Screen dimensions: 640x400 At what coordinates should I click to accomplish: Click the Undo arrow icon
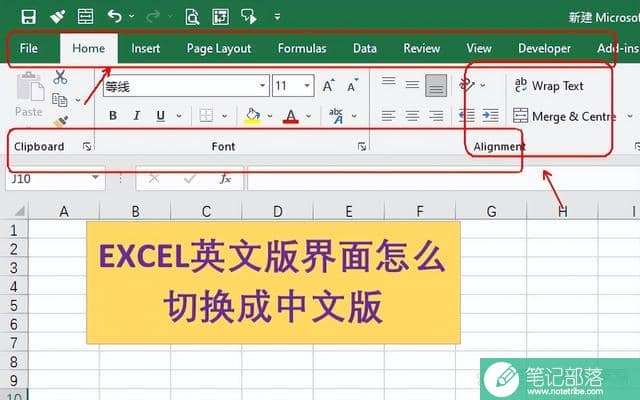click(x=115, y=16)
